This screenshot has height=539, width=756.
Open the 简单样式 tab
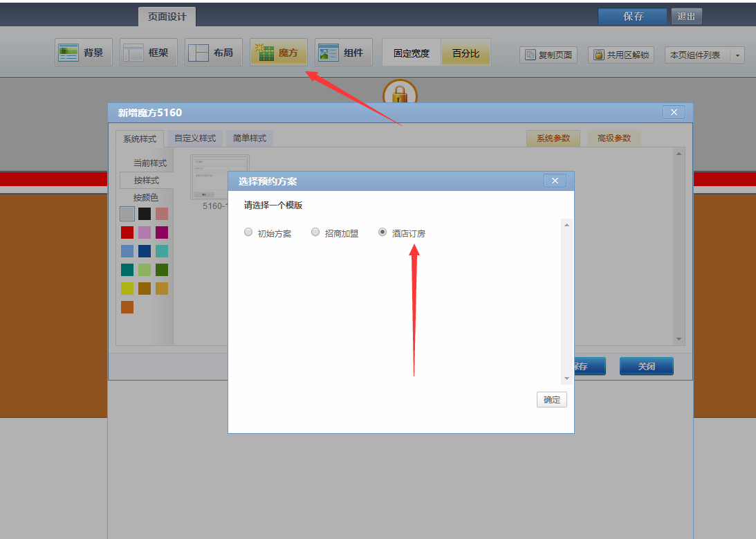click(x=249, y=138)
